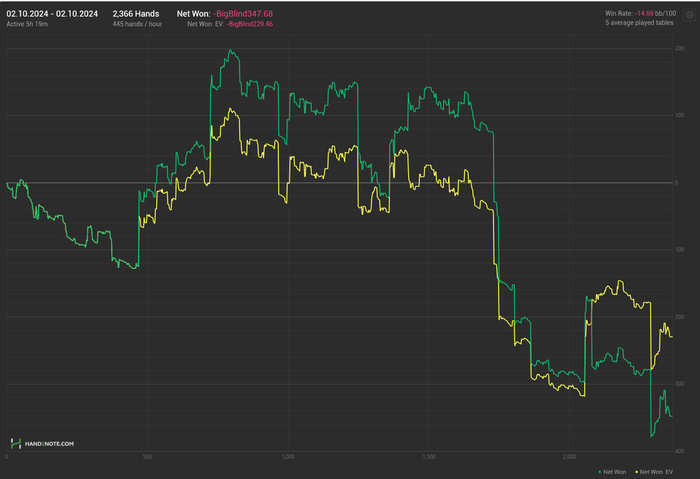The width and height of the screenshot is (700, 479).
Task: Click the 400 y-axis label at bottom
Action: tap(679, 451)
